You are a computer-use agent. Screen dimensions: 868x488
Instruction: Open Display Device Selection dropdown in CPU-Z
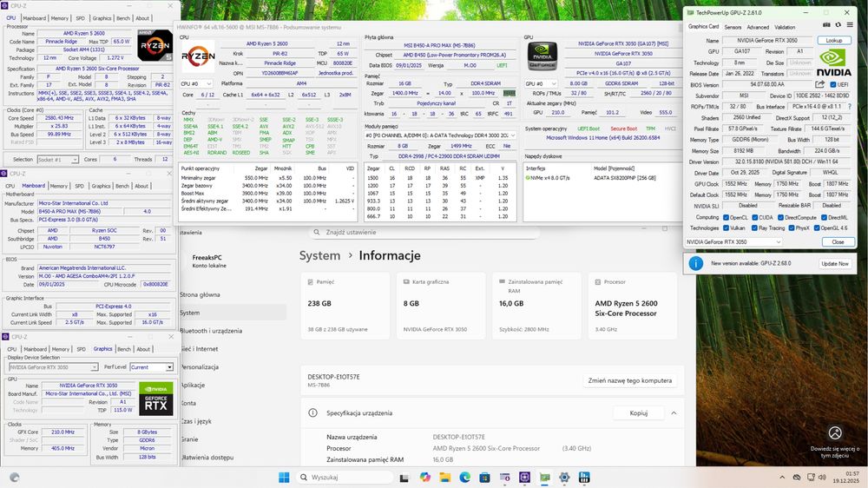pos(53,367)
